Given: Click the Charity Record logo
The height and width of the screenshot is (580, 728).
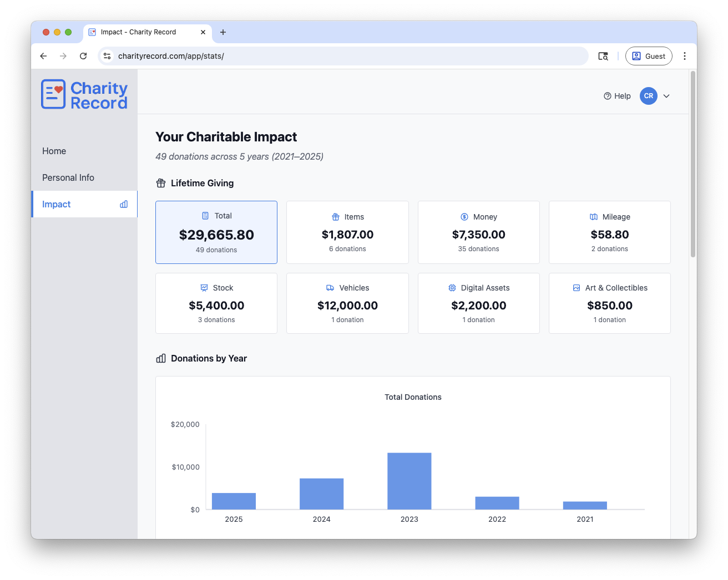Looking at the screenshot, I should click(84, 94).
